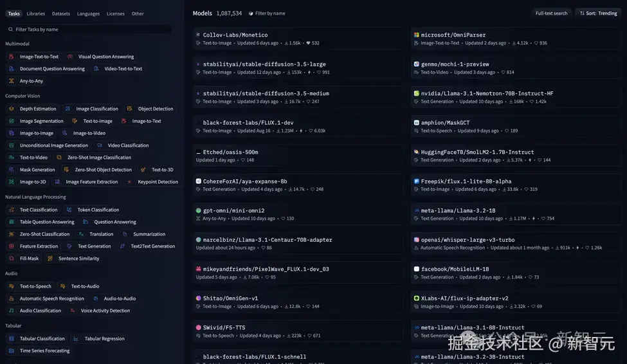Select the Tasks filter tab
This screenshot has width=627, height=364.
[x=14, y=14]
